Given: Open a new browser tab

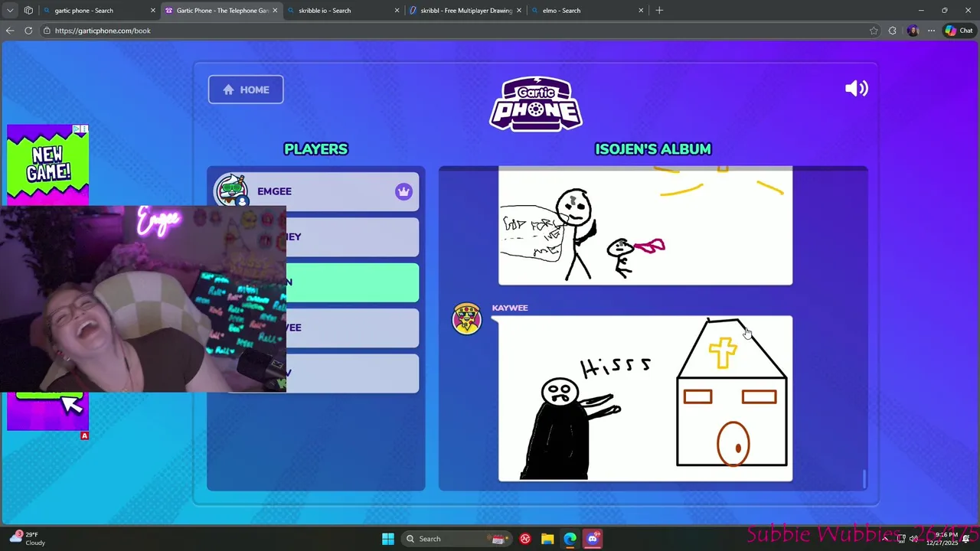Looking at the screenshot, I should (x=659, y=11).
